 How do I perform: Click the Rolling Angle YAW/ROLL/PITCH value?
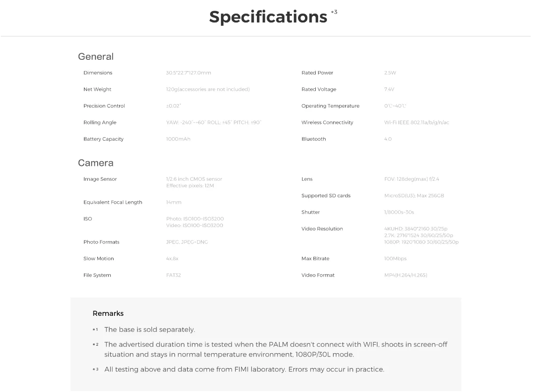213,122
